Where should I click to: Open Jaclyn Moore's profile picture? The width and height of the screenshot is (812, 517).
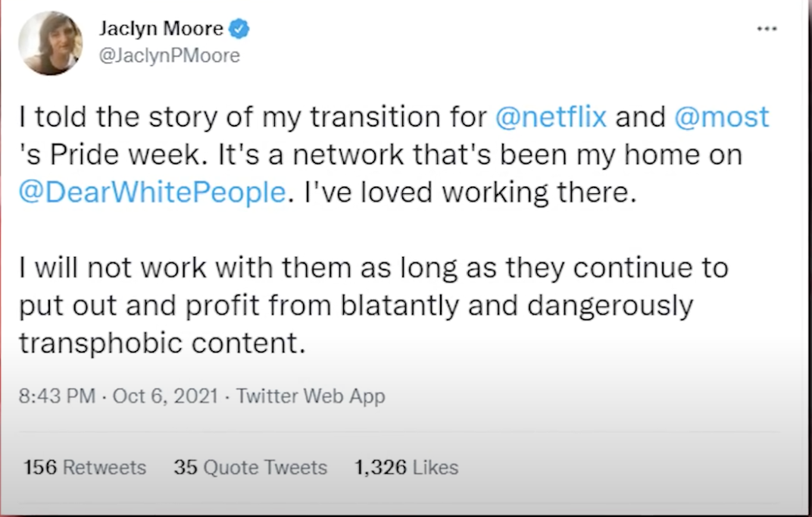point(51,43)
